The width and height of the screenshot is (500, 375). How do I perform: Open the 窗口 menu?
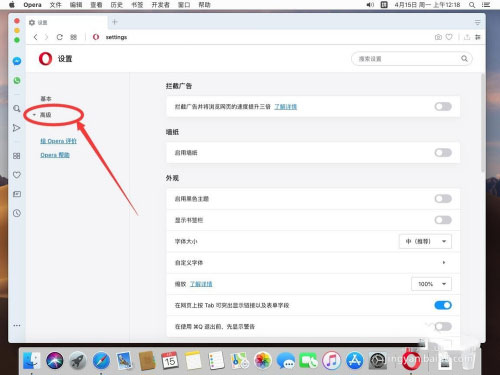[x=184, y=5]
